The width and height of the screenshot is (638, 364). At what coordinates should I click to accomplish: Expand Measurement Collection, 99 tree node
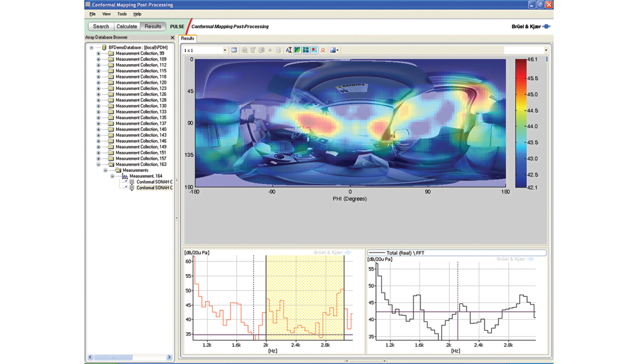[98, 53]
